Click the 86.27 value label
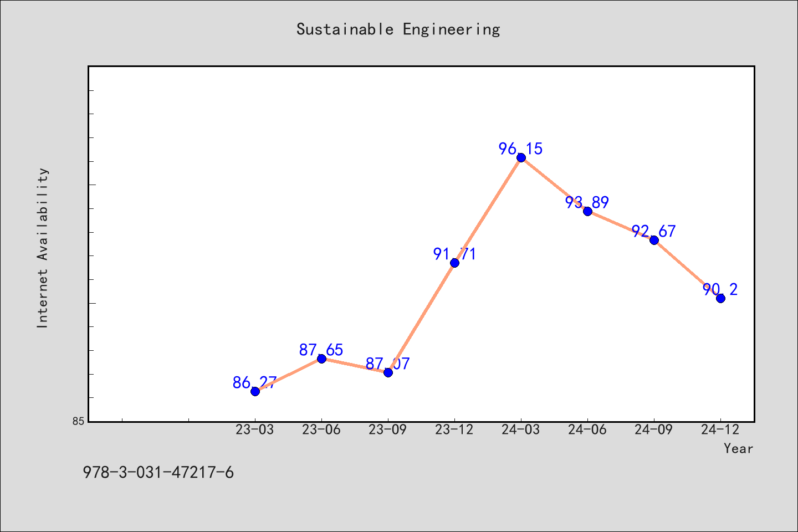Viewport: 798px width, 532px height. tap(254, 382)
